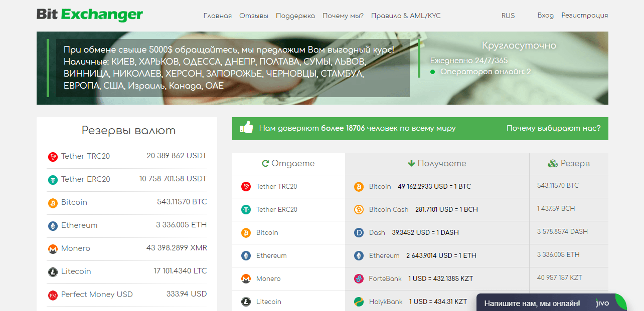The image size is (644, 311).
Task: Click the ForteBank icon
Action: pyautogui.click(x=359, y=278)
